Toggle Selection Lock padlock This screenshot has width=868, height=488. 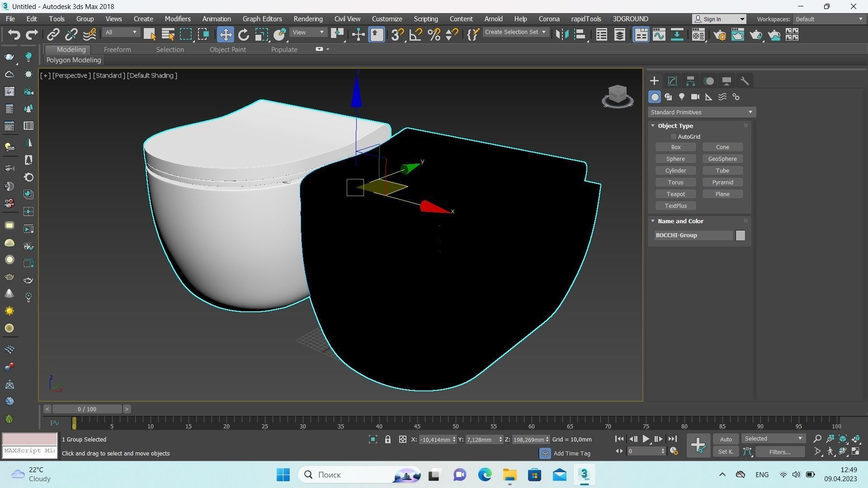coord(387,439)
